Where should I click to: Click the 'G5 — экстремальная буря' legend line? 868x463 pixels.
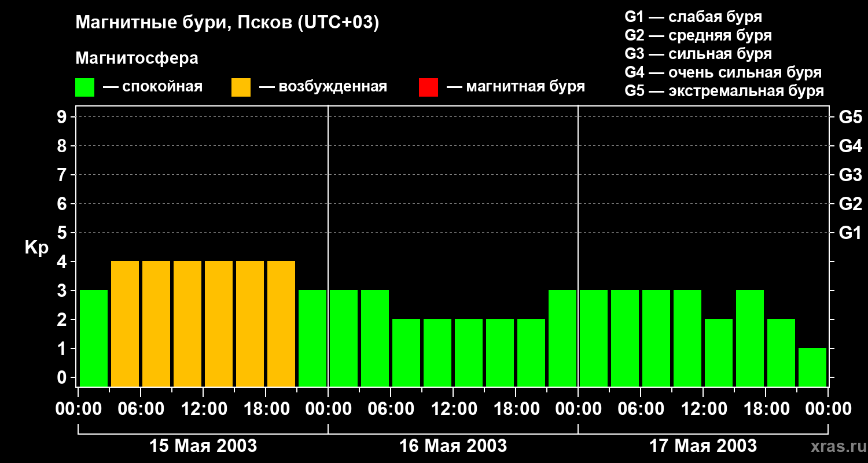pos(724,91)
